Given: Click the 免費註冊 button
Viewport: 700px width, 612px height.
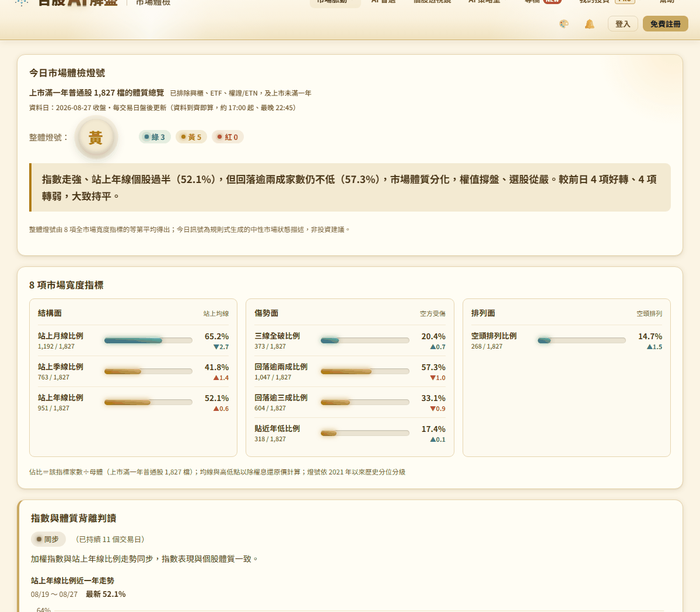Looking at the screenshot, I should click(666, 24).
